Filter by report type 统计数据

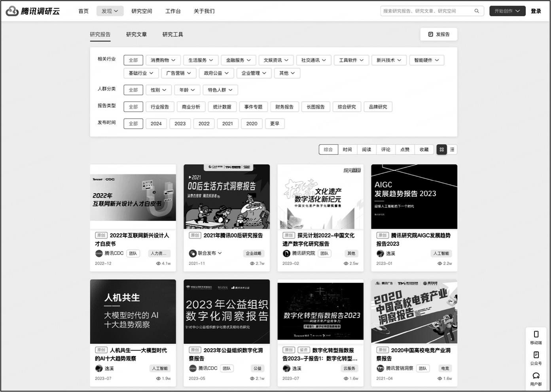[222, 107]
